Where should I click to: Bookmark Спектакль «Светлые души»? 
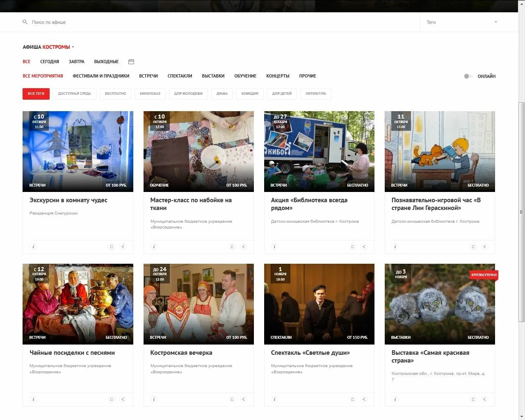[353, 399]
